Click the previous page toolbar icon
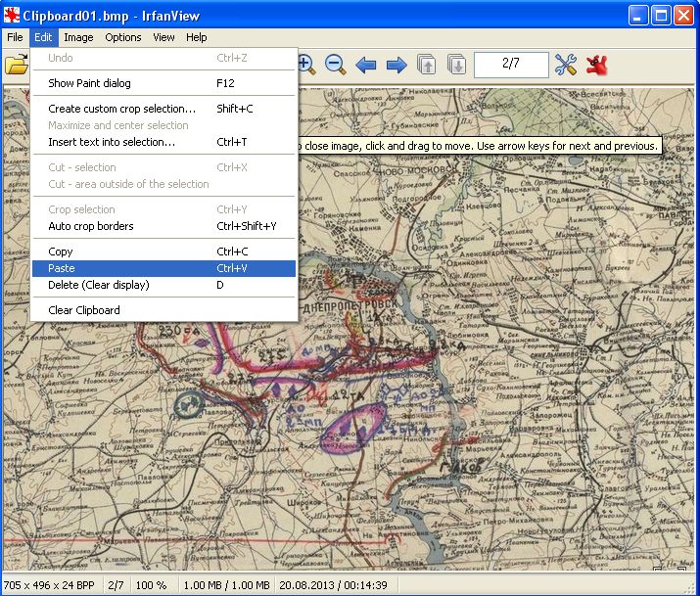Image resolution: width=700 pixels, height=596 pixels. [427, 66]
